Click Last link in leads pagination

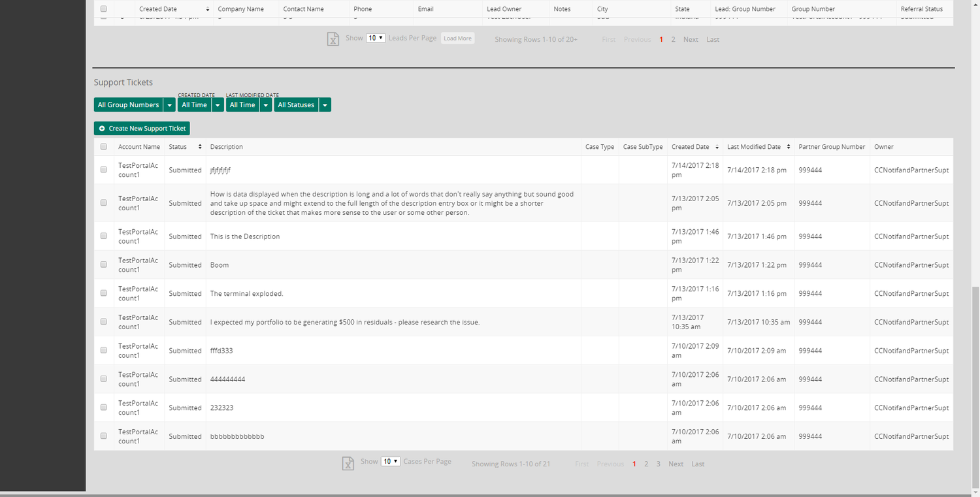713,39
